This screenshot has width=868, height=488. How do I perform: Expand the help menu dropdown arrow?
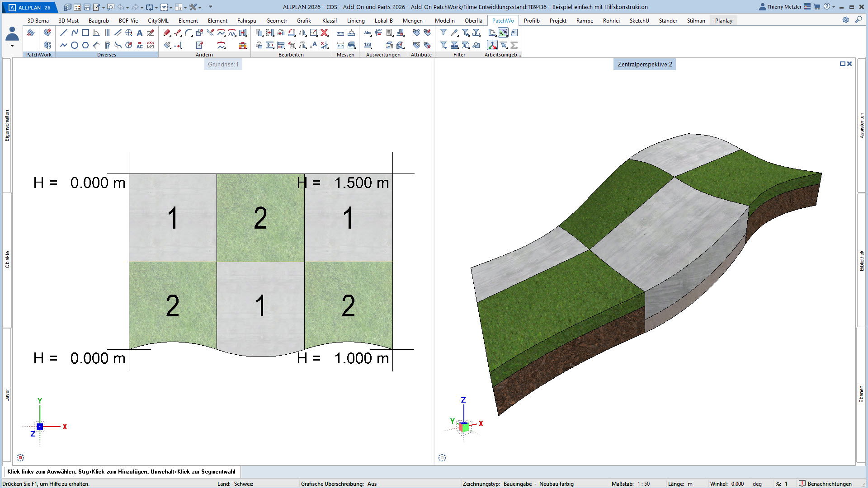point(834,7)
